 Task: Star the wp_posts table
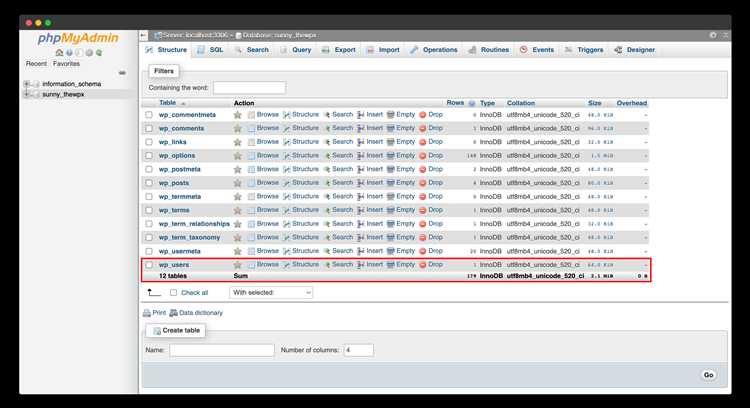(237, 183)
